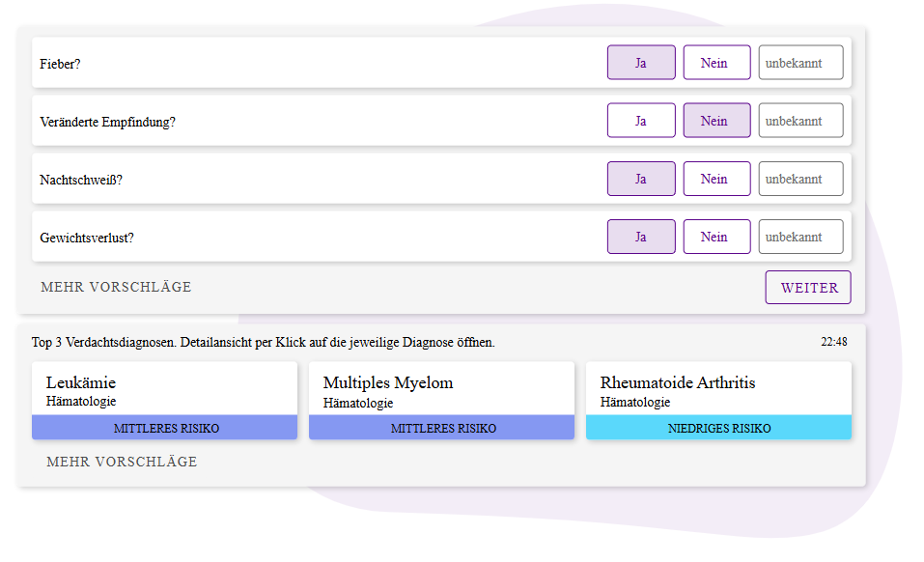
Task: Open the Leukämie diagnosis card
Action: click(164, 389)
